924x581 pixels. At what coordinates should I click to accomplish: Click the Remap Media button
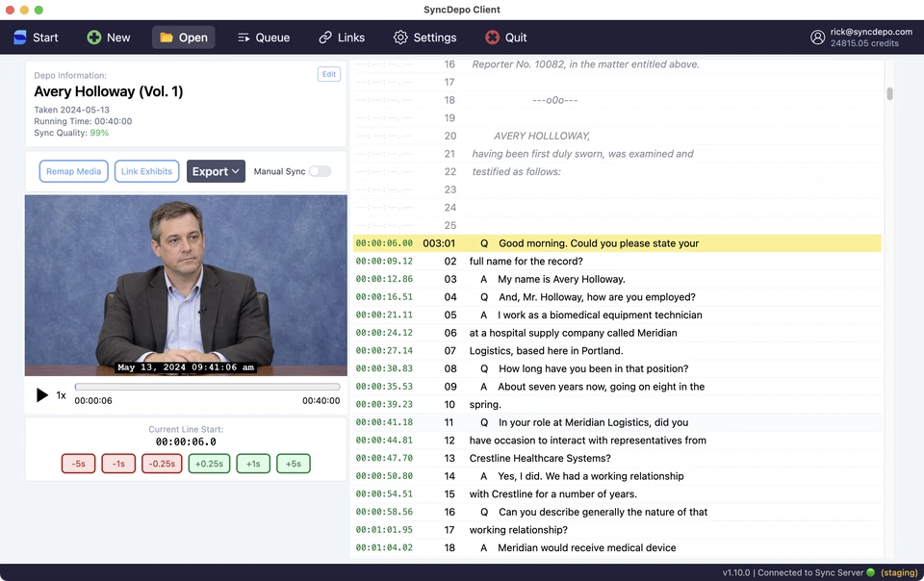pyautogui.click(x=74, y=171)
